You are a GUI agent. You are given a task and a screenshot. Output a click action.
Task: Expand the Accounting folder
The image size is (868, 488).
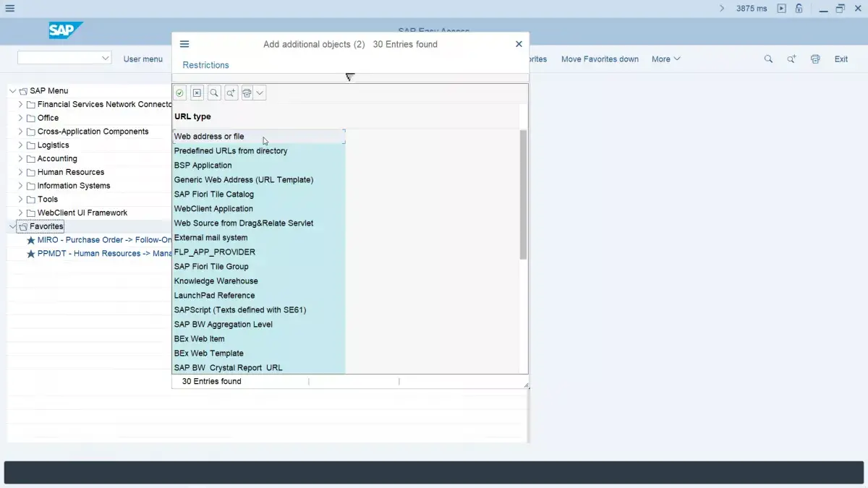20,158
